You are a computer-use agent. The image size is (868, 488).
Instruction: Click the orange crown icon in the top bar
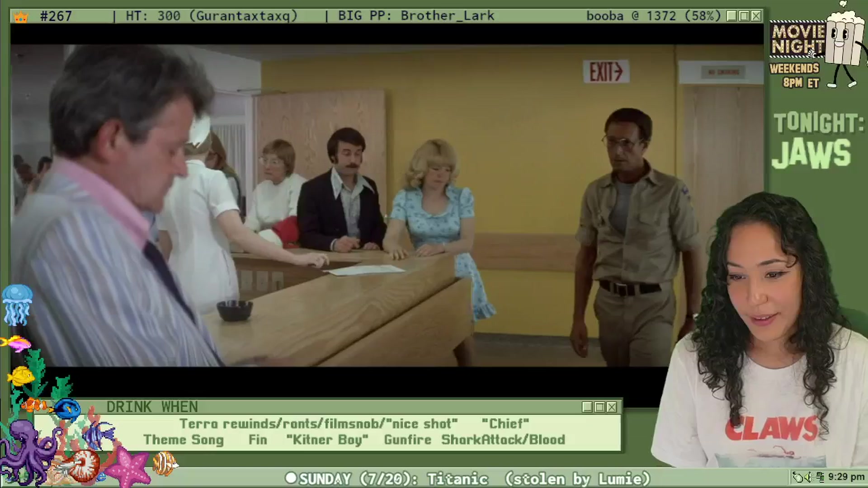(21, 17)
